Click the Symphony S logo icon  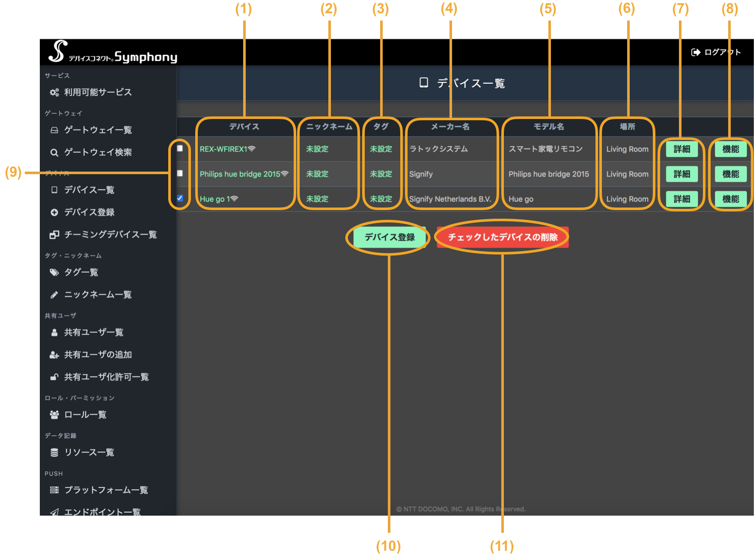58,51
